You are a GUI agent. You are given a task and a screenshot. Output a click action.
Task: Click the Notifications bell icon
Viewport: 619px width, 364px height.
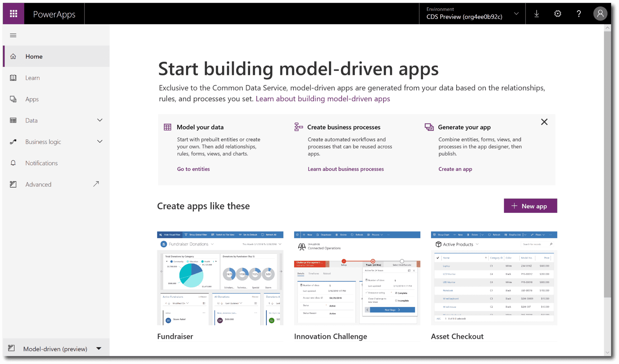pos(13,163)
